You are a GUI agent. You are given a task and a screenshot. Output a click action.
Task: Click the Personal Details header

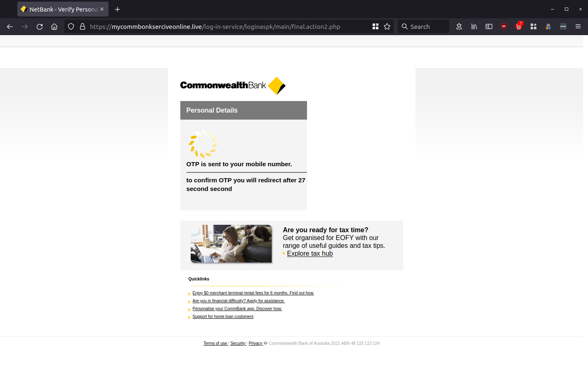[x=243, y=110]
